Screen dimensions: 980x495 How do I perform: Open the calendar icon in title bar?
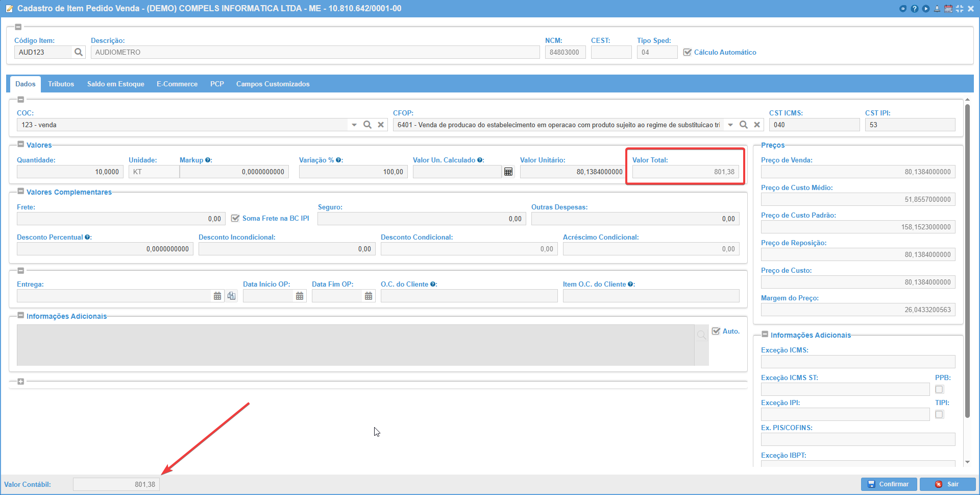click(948, 9)
